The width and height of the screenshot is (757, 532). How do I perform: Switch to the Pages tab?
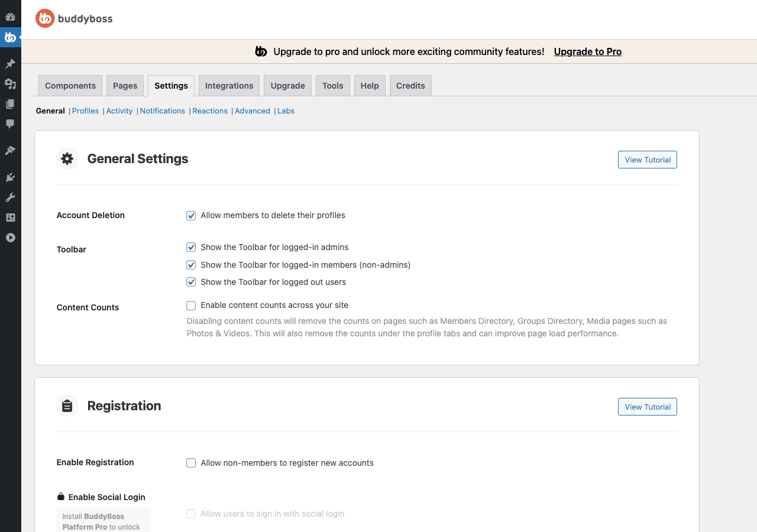coord(125,86)
